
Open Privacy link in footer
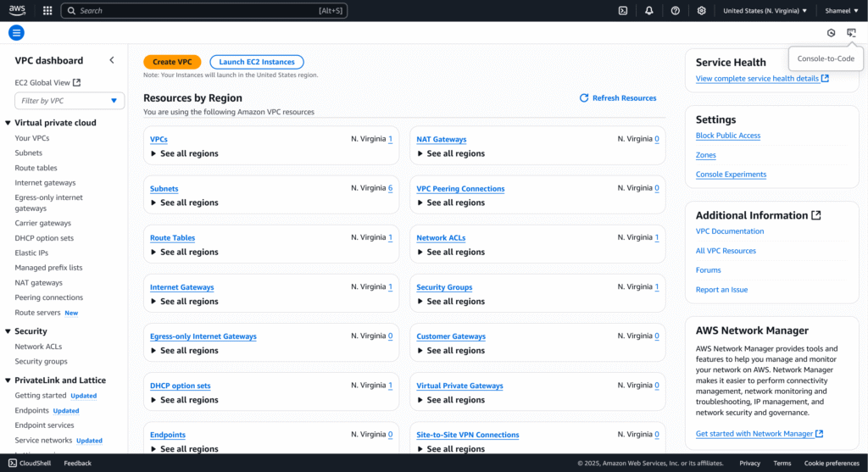click(749, 464)
